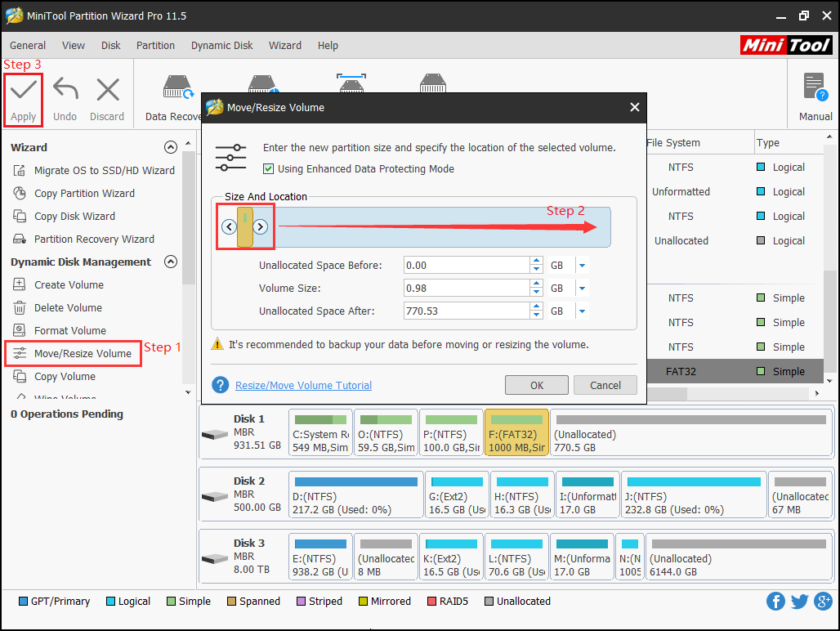This screenshot has height=631, width=840.
Task: Click the question mark tutorial icon
Action: click(x=220, y=385)
